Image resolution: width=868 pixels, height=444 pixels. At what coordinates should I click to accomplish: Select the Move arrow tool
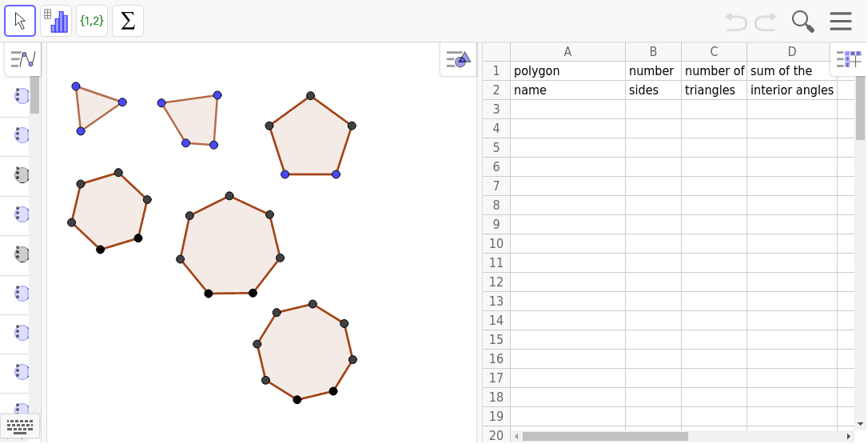tap(20, 21)
